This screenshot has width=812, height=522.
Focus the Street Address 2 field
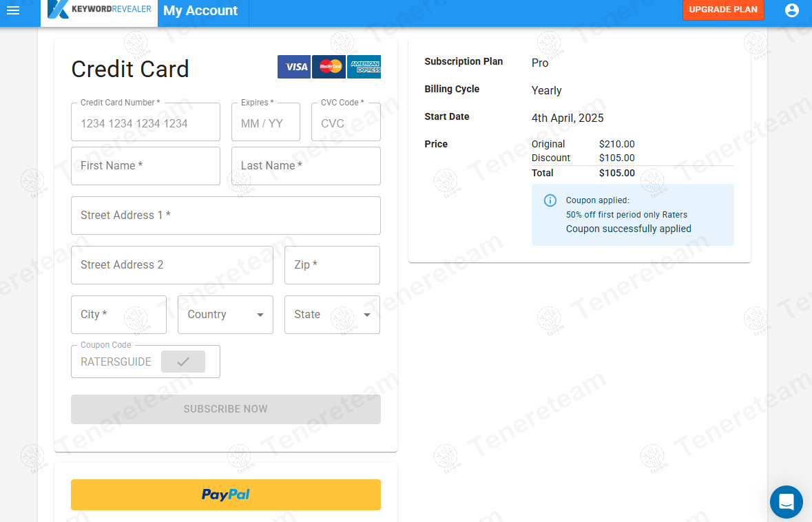coord(172,265)
